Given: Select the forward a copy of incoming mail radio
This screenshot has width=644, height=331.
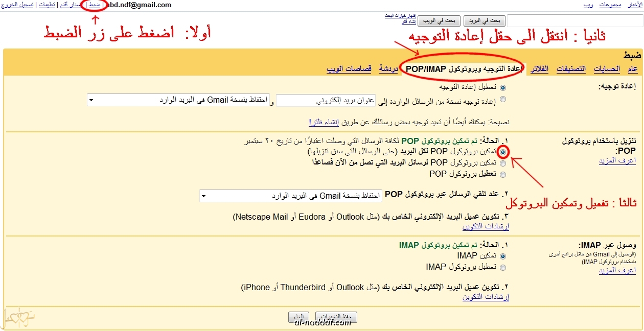Looking at the screenshot, I should pos(503,100).
